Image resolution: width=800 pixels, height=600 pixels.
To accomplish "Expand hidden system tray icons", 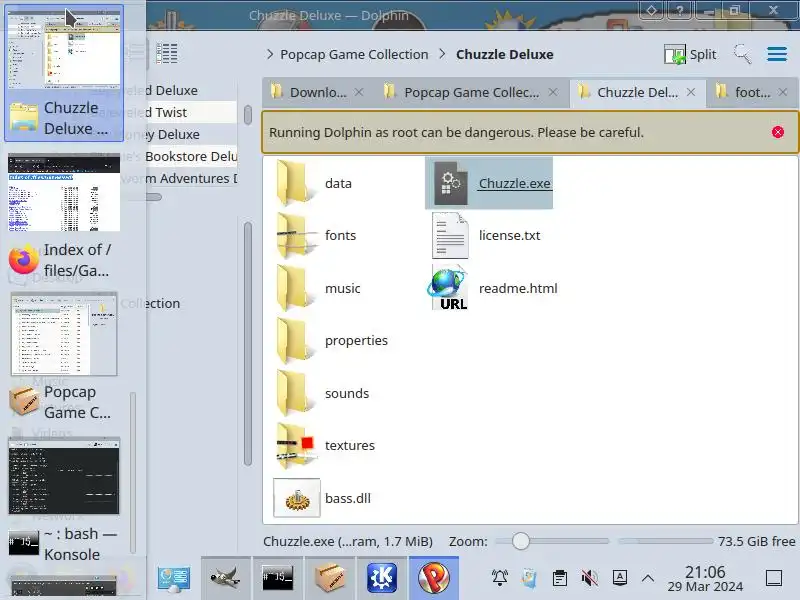I will 648,578.
